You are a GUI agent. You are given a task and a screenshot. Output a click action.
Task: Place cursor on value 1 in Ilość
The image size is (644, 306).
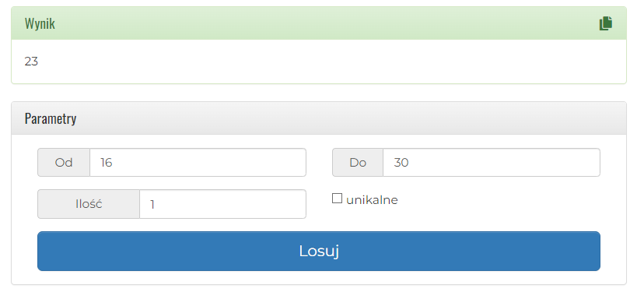152,205
